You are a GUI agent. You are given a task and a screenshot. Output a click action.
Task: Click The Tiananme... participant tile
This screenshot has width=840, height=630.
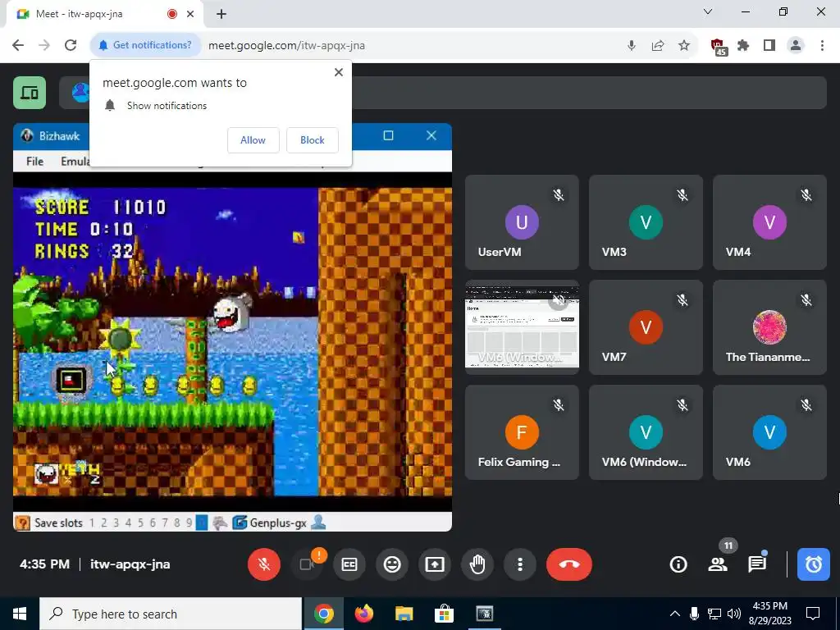point(769,327)
